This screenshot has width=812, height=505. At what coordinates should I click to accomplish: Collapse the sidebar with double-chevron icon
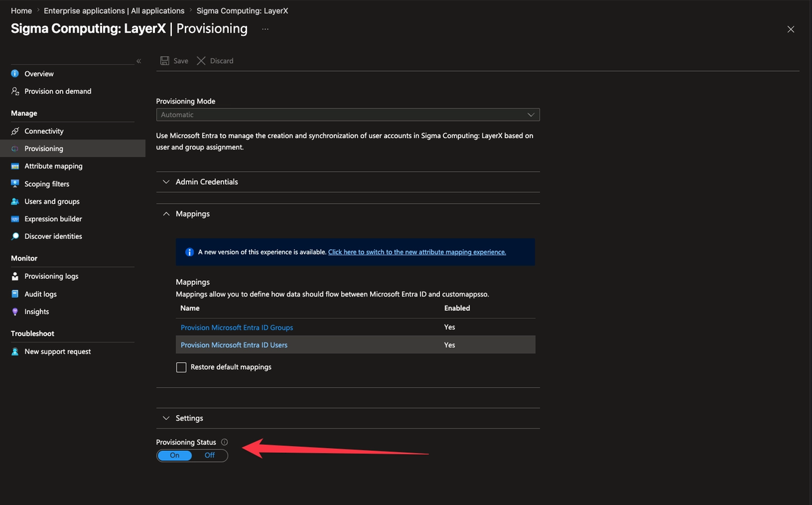[139, 61]
